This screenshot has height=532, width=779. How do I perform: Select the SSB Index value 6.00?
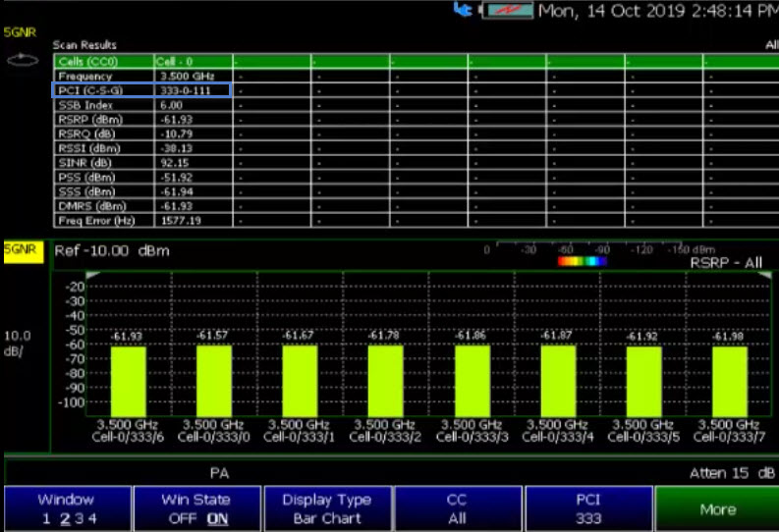(171, 105)
